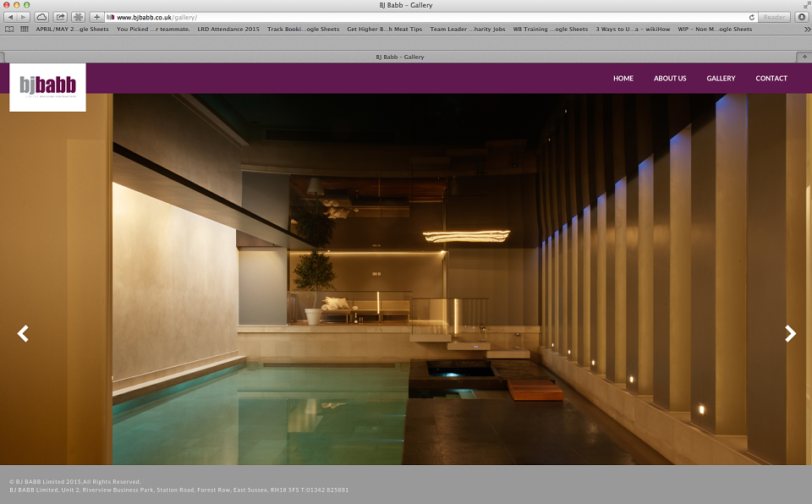The width and height of the screenshot is (812, 504).
Task: Open iCloud Tabs with the cloud icon
Action: [x=42, y=17]
